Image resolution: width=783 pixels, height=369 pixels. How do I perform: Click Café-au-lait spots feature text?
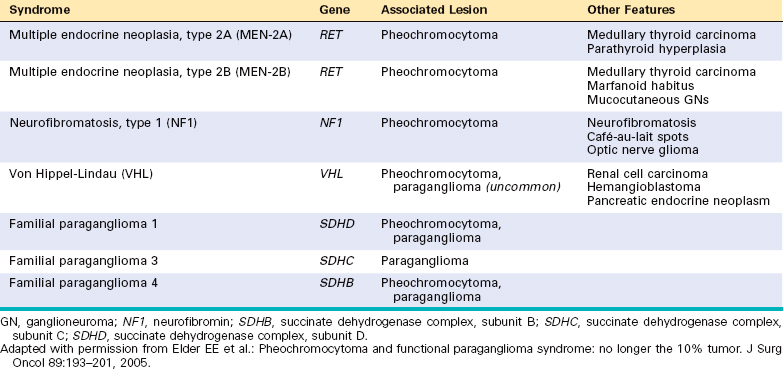tap(638, 136)
